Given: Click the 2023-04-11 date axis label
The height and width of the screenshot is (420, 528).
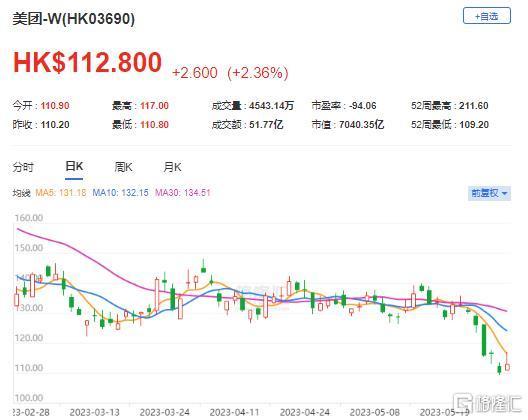Looking at the screenshot, I should (234, 412).
